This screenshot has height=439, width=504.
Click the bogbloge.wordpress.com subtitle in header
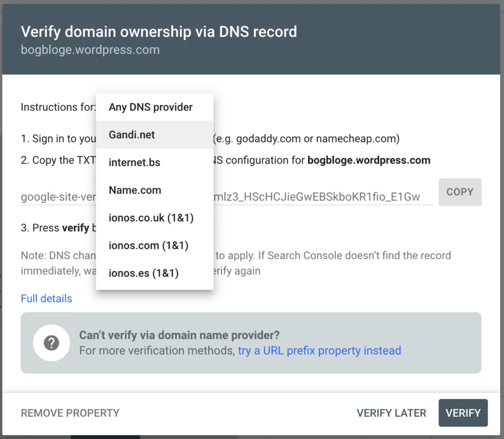pos(90,50)
